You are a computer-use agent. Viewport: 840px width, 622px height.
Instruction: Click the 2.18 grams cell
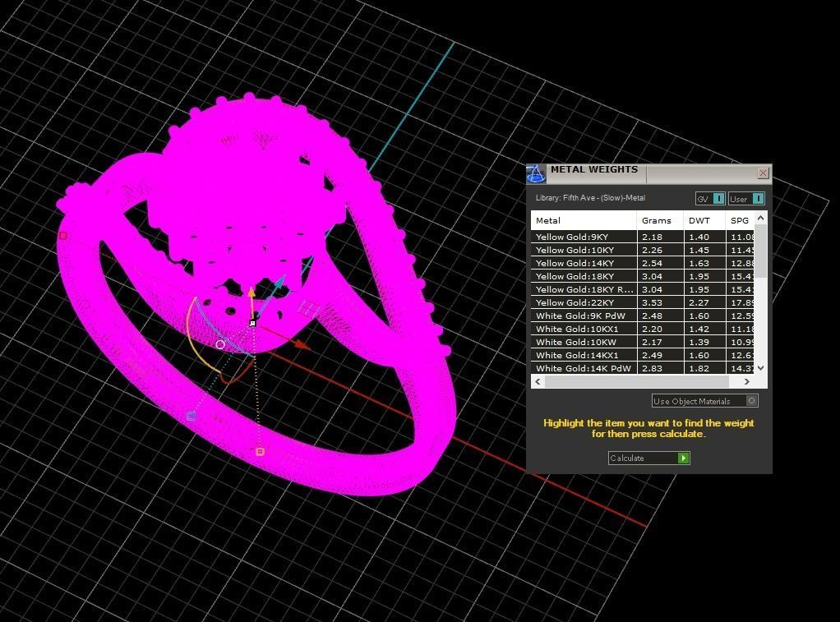(660, 237)
